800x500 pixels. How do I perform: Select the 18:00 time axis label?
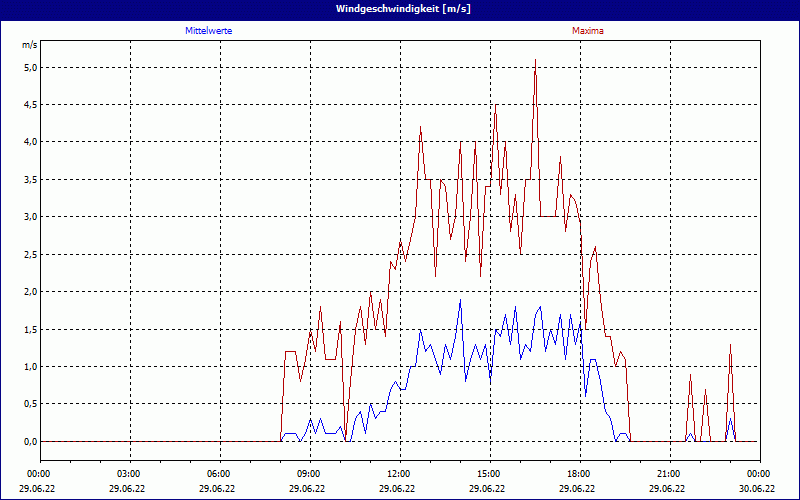click(x=578, y=474)
